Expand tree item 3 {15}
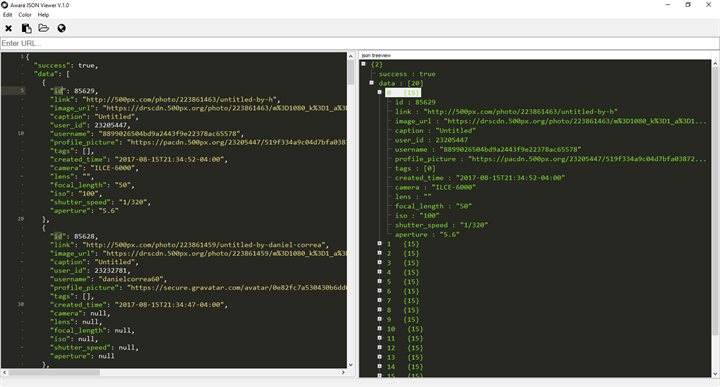720x387 pixels. coord(380,263)
